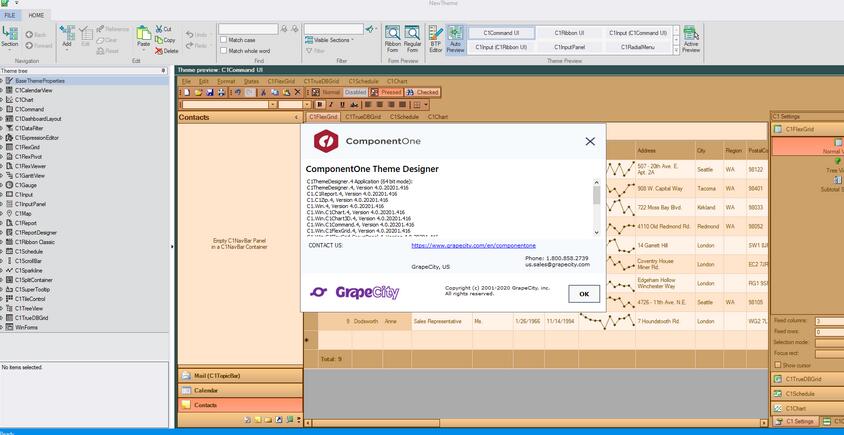Click the Open folder icon in preview toolbar

[x=199, y=93]
